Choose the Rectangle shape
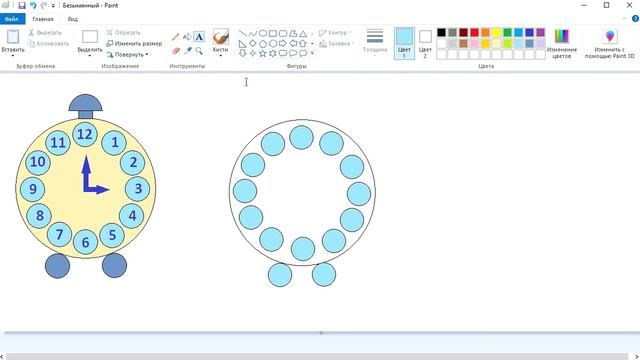Image resolution: width=640 pixels, height=360 pixels. (x=273, y=33)
